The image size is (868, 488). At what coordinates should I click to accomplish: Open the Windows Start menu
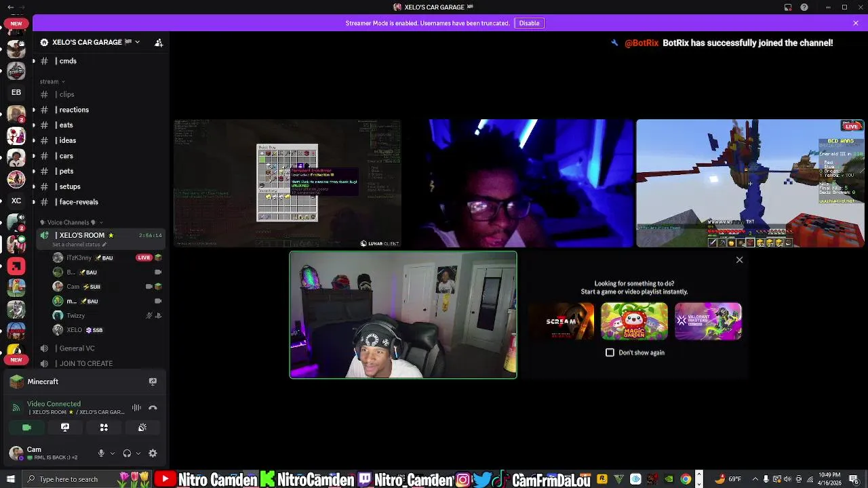[10, 479]
